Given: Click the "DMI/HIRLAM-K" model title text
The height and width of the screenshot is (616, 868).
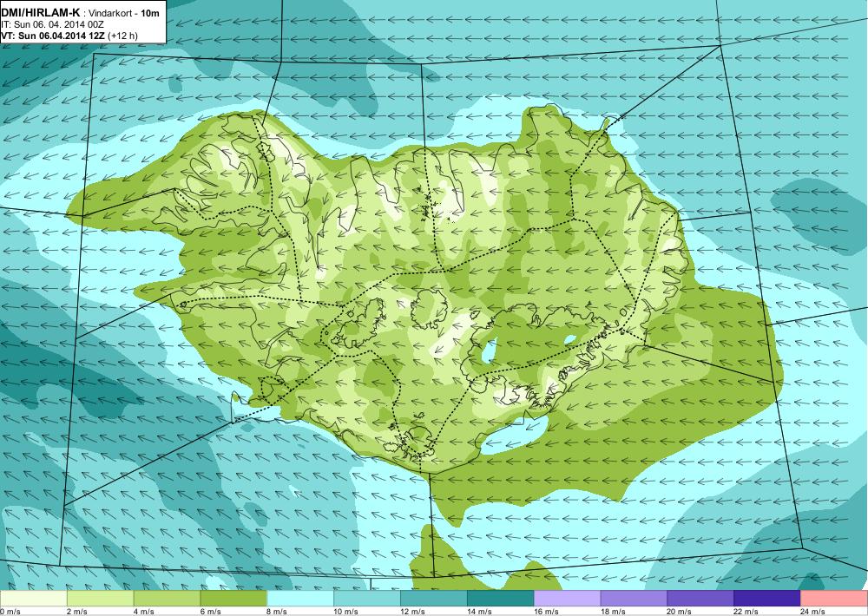Looking at the screenshot, I should [41, 13].
